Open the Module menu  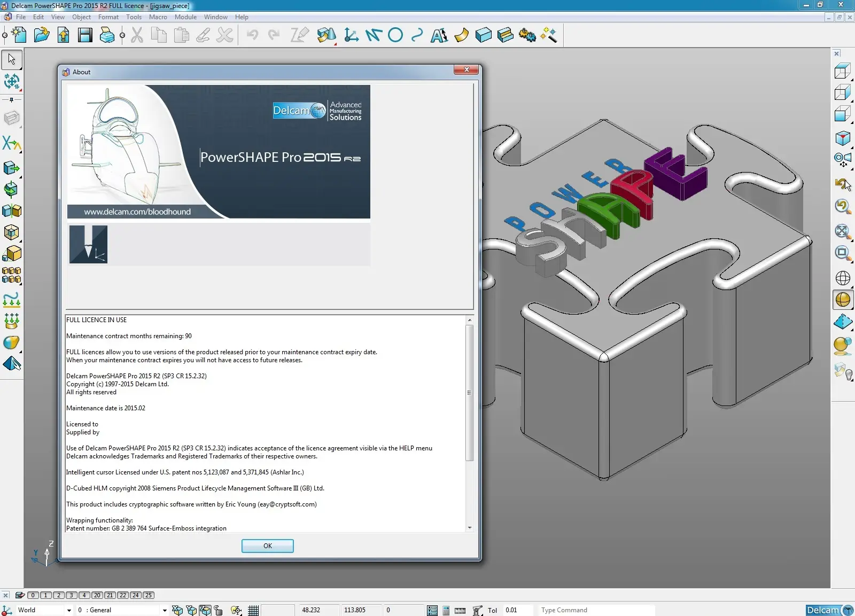[185, 17]
